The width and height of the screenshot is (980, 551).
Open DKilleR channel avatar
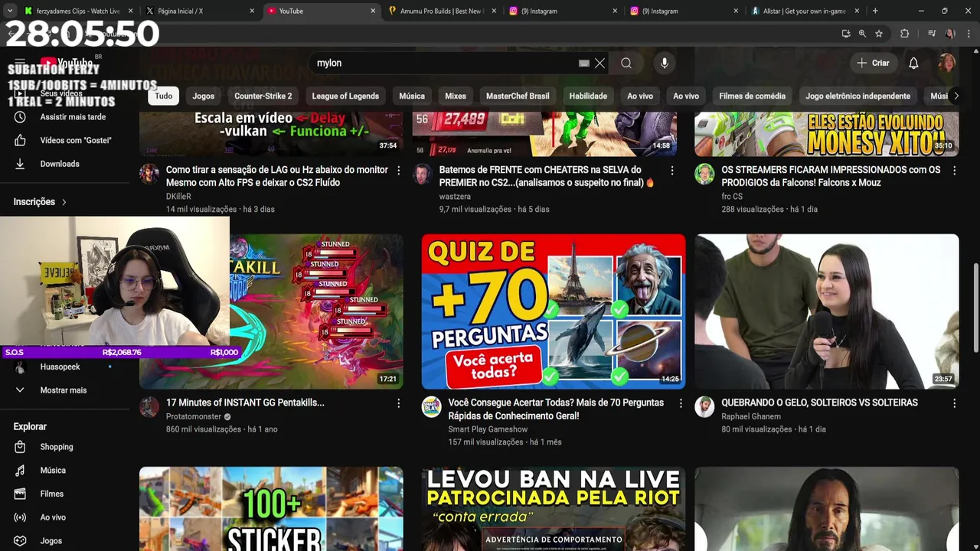(149, 174)
